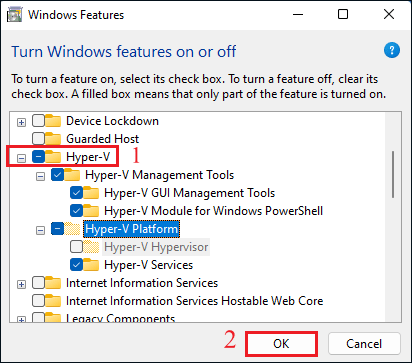Collapse the Hyper-V Platform node

(40, 230)
